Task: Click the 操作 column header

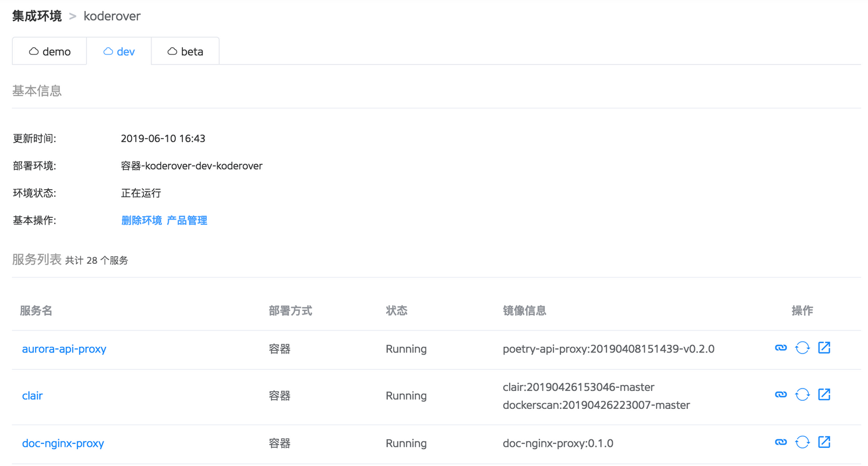Action: click(x=802, y=311)
